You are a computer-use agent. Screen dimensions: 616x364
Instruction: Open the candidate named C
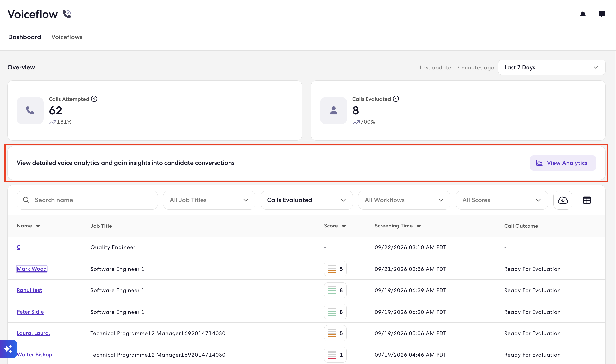tap(18, 247)
